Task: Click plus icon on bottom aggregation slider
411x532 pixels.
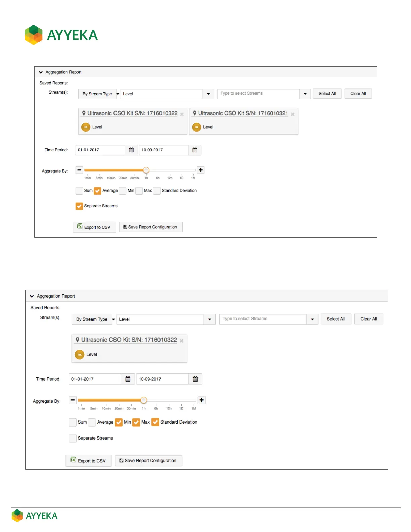Action: pos(201,400)
